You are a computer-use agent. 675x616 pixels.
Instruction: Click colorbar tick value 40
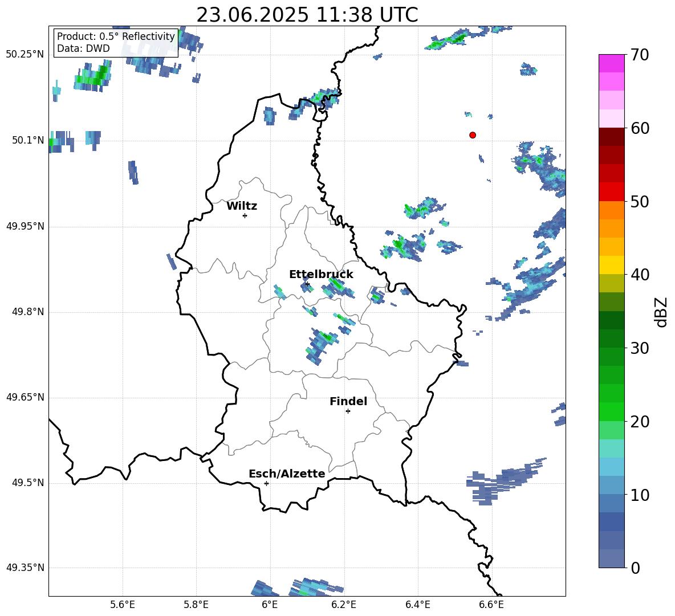click(x=640, y=275)
